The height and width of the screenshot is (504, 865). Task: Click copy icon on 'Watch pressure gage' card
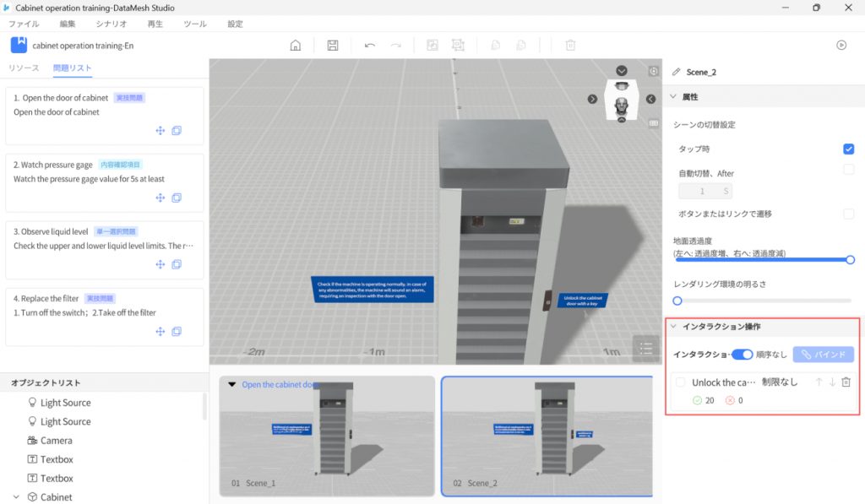coord(177,198)
